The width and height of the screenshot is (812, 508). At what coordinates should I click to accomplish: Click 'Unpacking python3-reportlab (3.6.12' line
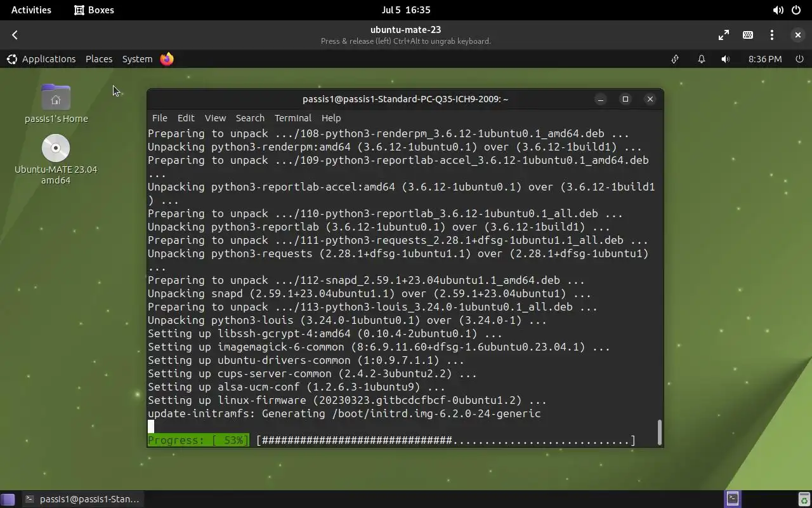(x=379, y=227)
